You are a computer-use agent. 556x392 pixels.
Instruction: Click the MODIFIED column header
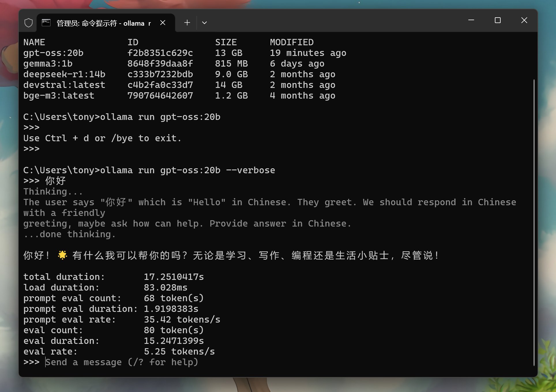point(292,42)
